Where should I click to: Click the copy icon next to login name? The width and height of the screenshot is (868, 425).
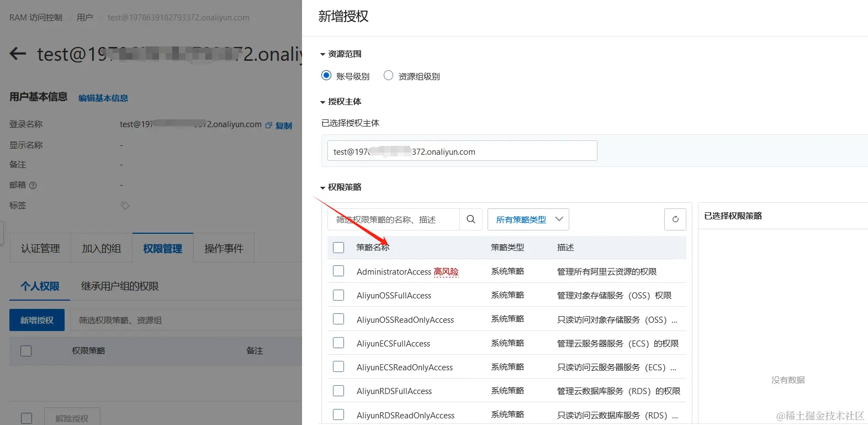269,125
